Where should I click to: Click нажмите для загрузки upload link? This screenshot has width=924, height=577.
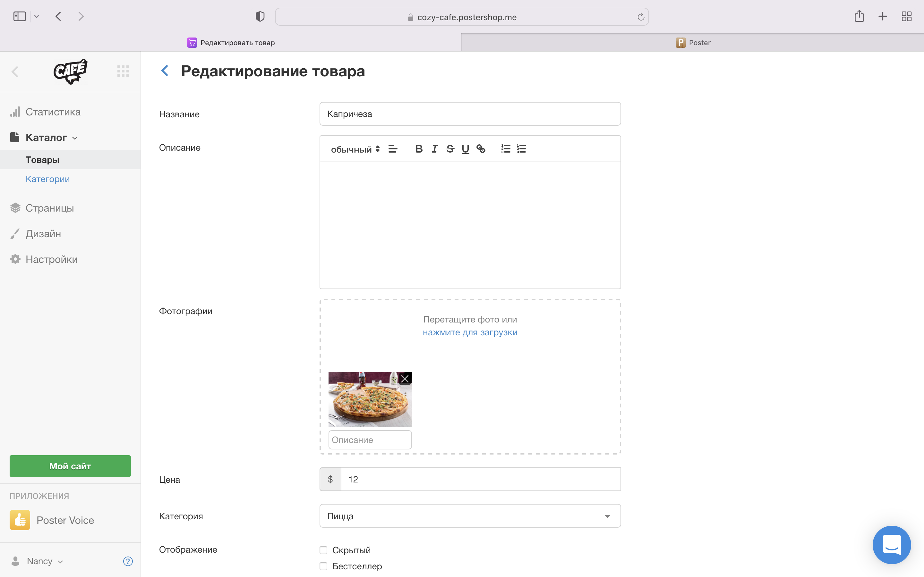click(x=470, y=332)
